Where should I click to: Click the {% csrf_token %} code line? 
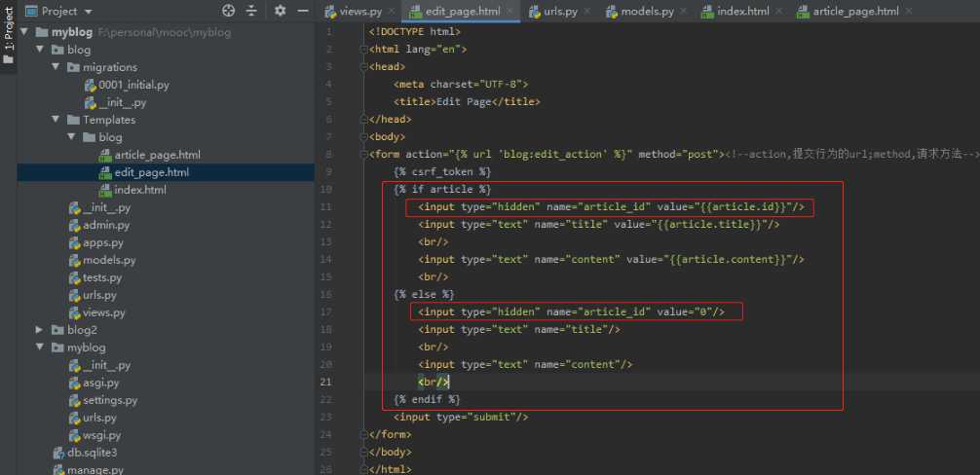click(442, 171)
